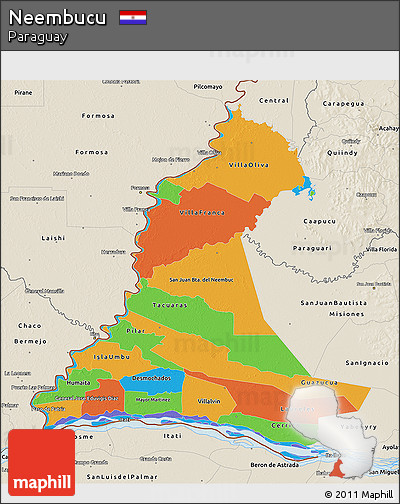Select the Villa Oliva district label
Image resolution: width=400 pixels, height=504 pixels.
point(249,165)
